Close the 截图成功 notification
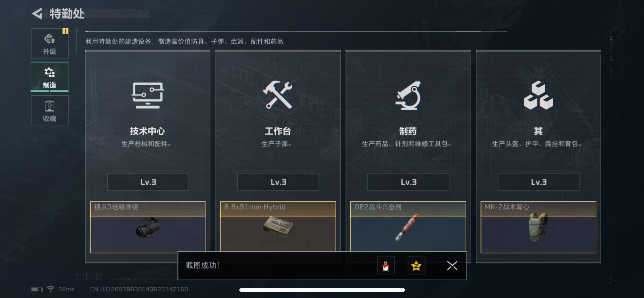 coord(452,266)
